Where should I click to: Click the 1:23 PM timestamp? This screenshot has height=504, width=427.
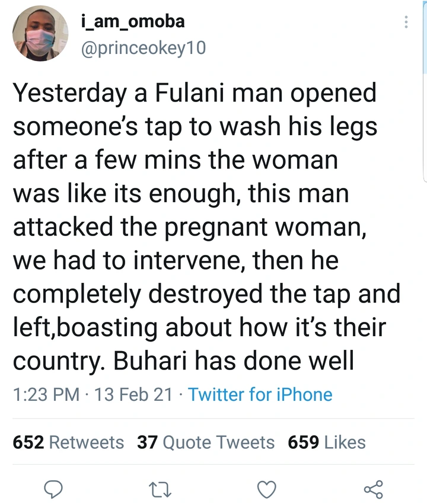[45, 394]
